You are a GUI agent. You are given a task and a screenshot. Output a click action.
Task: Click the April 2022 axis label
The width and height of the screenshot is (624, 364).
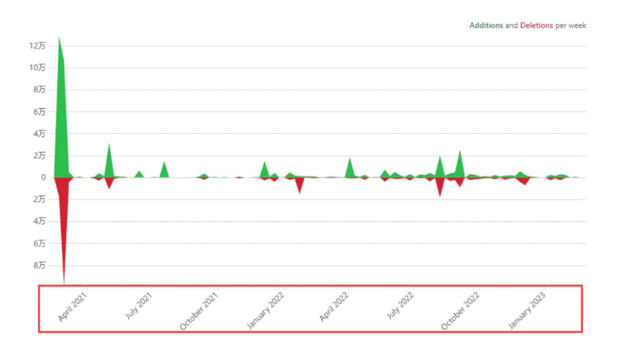(334, 307)
